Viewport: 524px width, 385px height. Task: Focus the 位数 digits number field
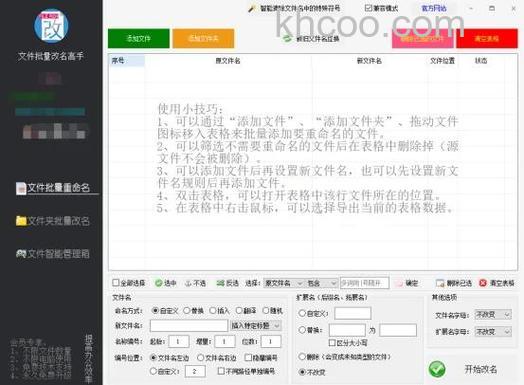point(271,342)
